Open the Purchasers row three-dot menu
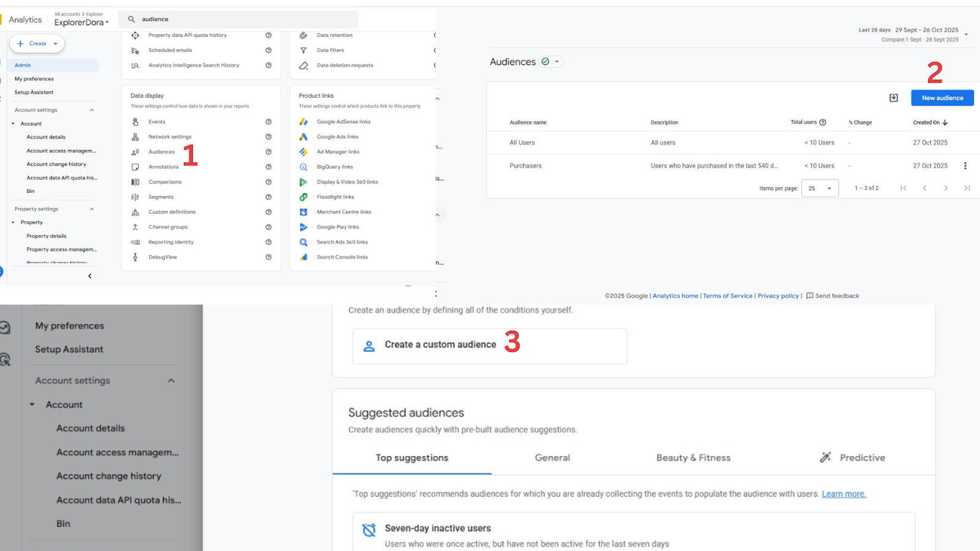 pyautogui.click(x=965, y=166)
